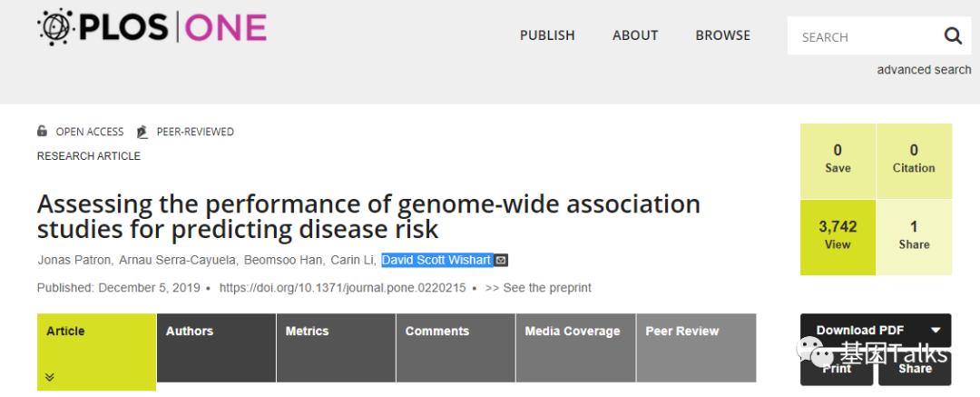The height and width of the screenshot is (397, 980).
Task: Click the advanced search link
Action: point(924,70)
